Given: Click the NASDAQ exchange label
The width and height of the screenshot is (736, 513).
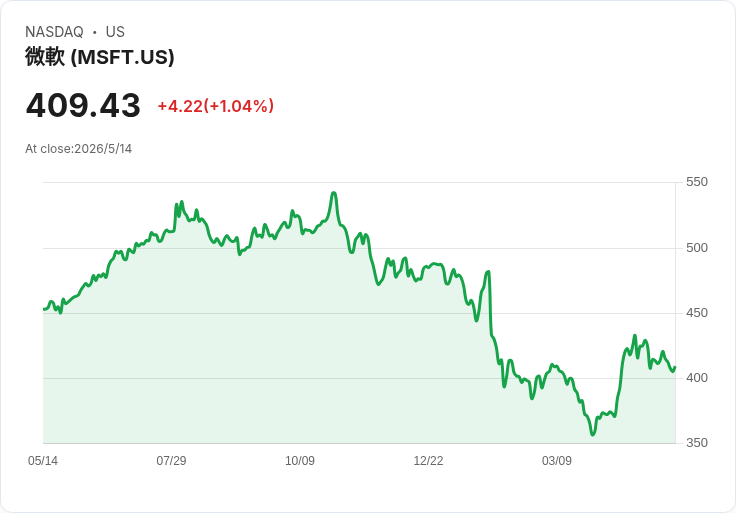Looking at the screenshot, I should coord(54,32).
